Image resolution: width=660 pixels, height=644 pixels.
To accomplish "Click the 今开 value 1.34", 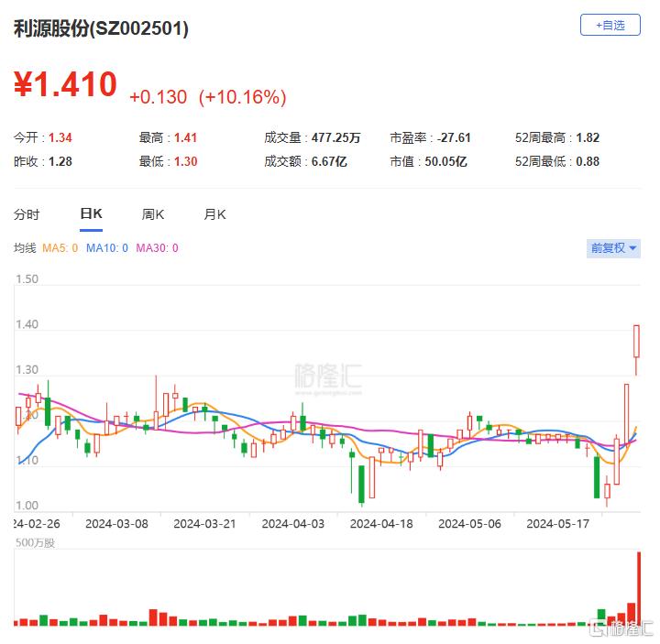I will 60,138.
